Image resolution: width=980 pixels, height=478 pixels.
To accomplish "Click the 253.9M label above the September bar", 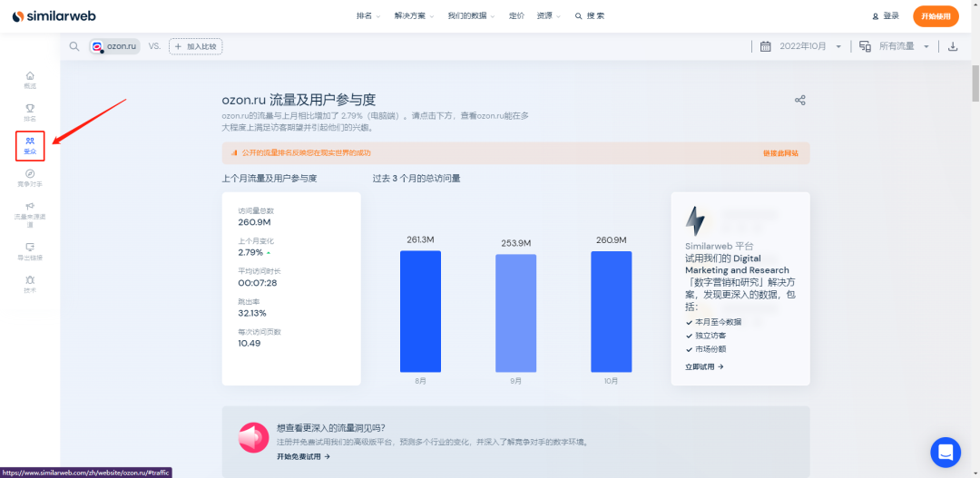I will click(516, 243).
